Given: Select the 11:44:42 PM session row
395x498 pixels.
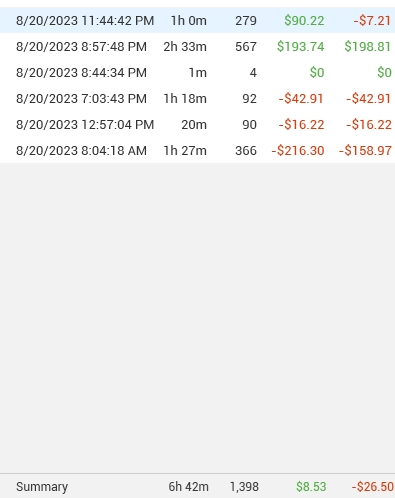Looking at the screenshot, I should pos(197,20).
